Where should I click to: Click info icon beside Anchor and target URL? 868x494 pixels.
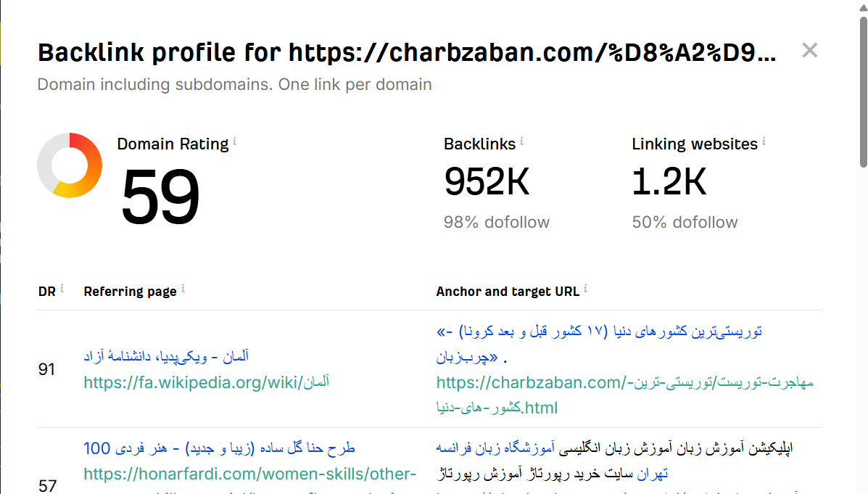coord(585,289)
